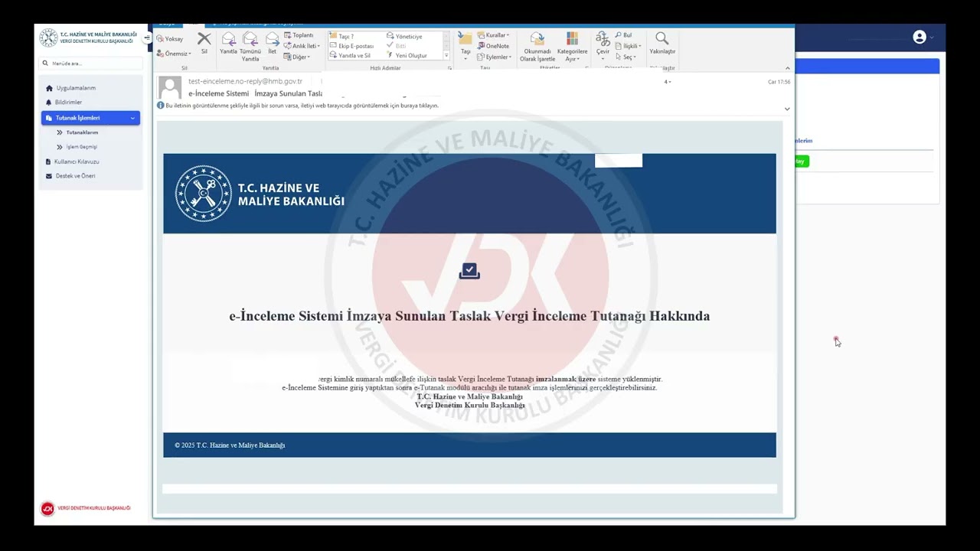Viewport: 980px width, 551px height.
Task: Click the OneNote button
Action: pos(493,46)
